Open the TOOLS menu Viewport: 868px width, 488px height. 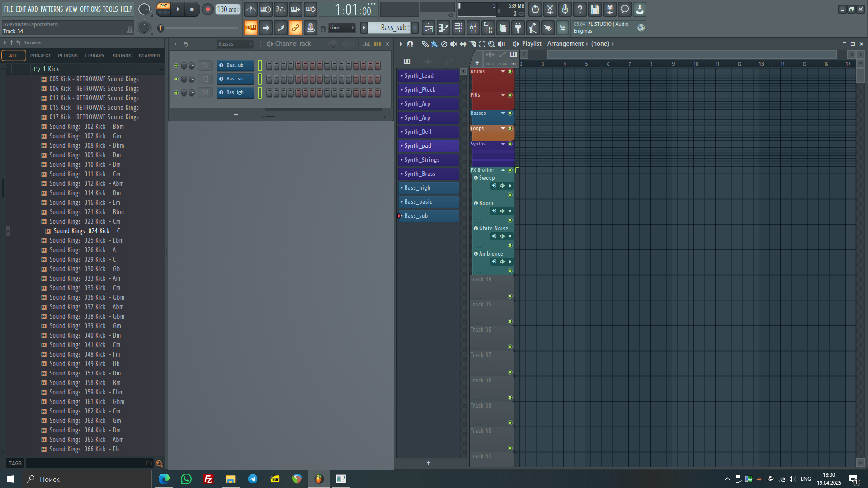pos(110,9)
